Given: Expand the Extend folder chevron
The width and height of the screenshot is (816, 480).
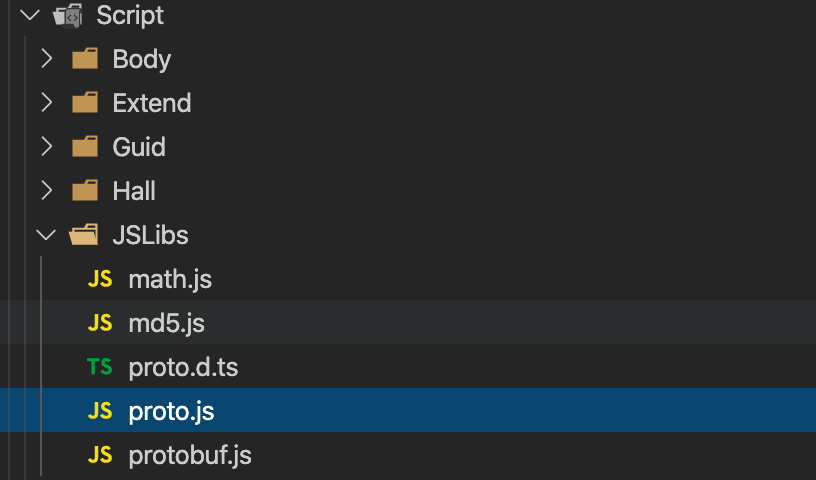Looking at the screenshot, I should [x=46, y=103].
